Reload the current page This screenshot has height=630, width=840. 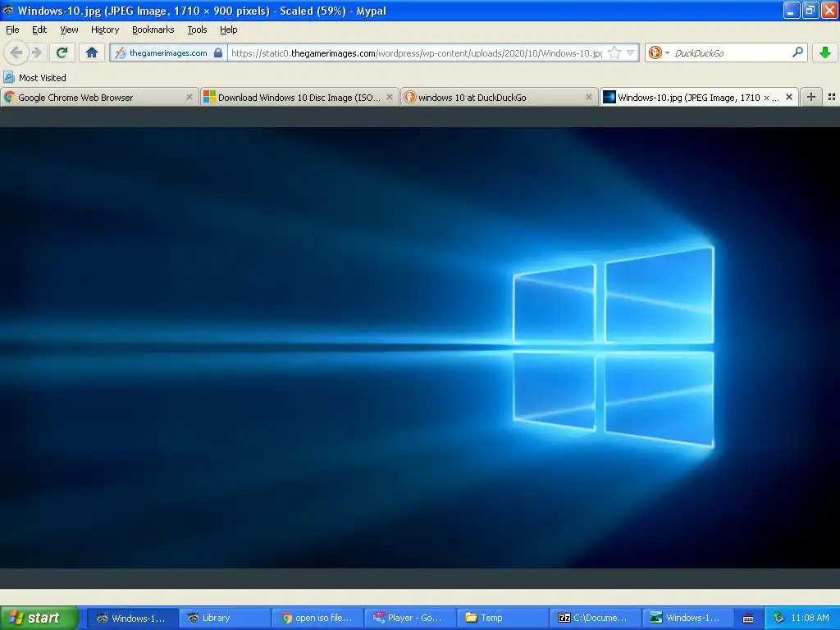[x=62, y=52]
